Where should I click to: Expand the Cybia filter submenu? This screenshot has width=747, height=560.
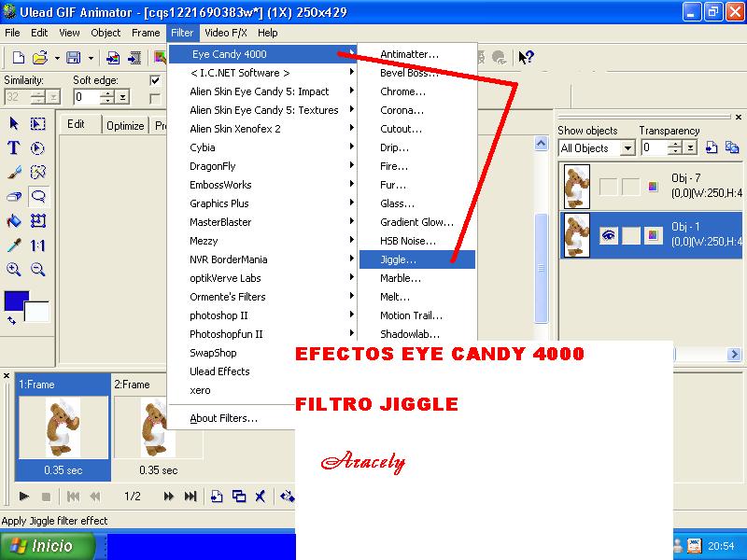tap(262, 147)
